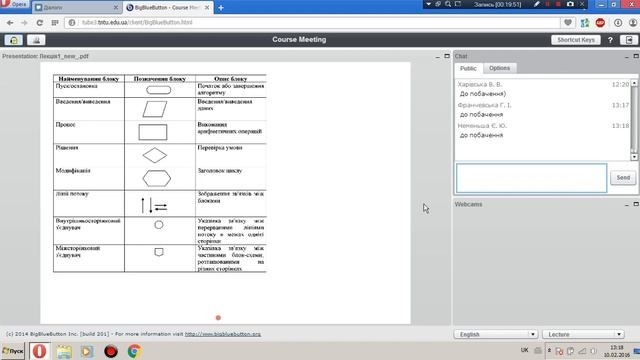Open the bigbluebutton.org footer link
Image resolution: width=640 pixels, height=360 pixels.
click(x=223, y=334)
